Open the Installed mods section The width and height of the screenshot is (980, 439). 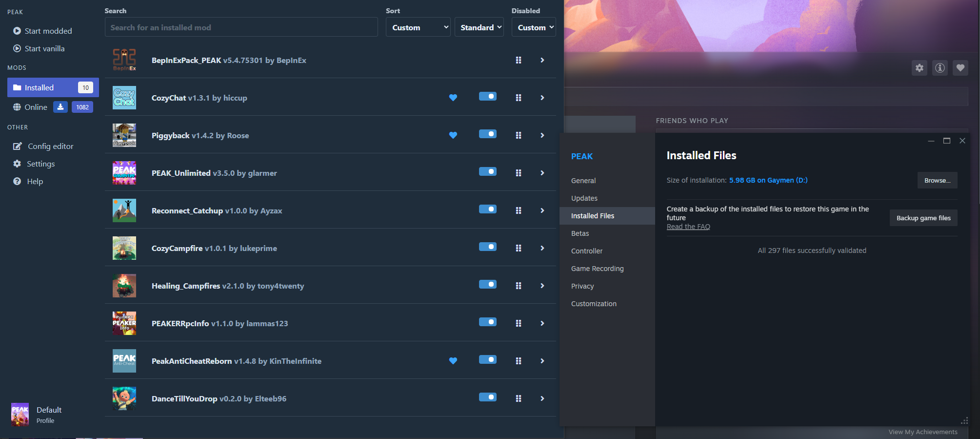(x=53, y=87)
